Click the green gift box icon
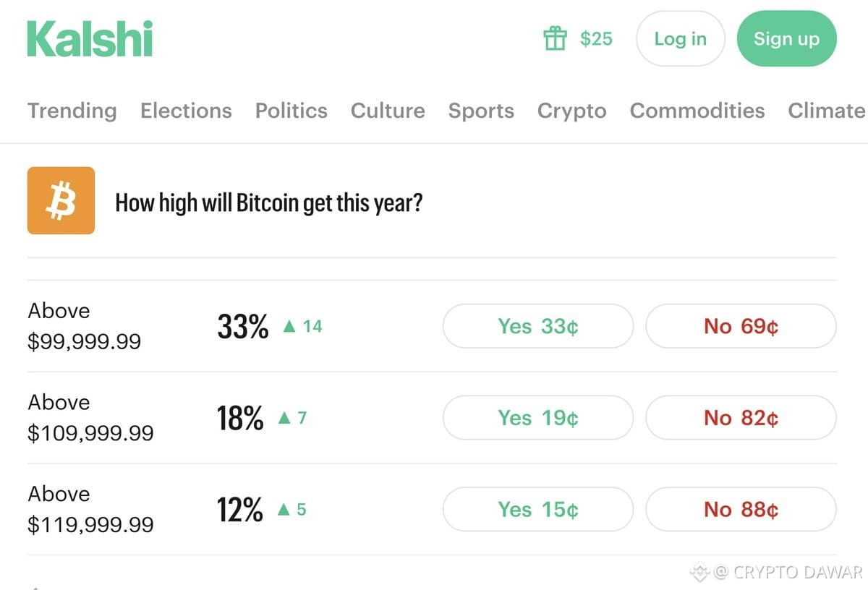 tap(555, 38)
